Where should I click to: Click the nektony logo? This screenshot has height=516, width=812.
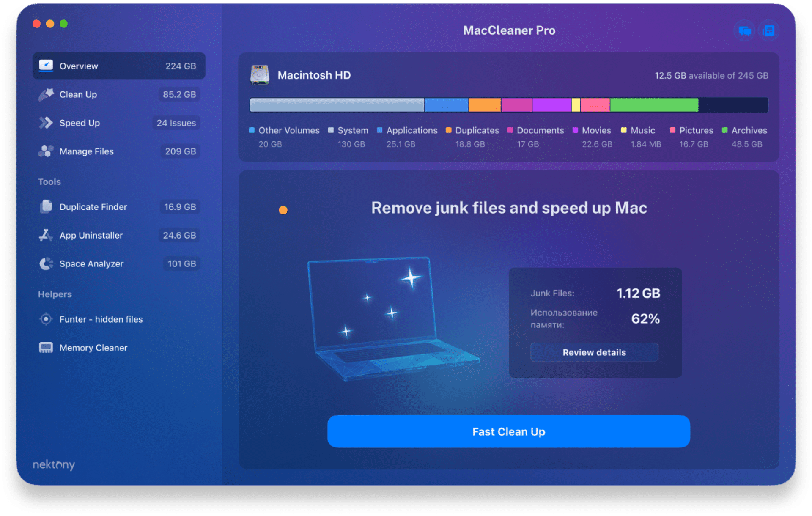coord(54,464)
